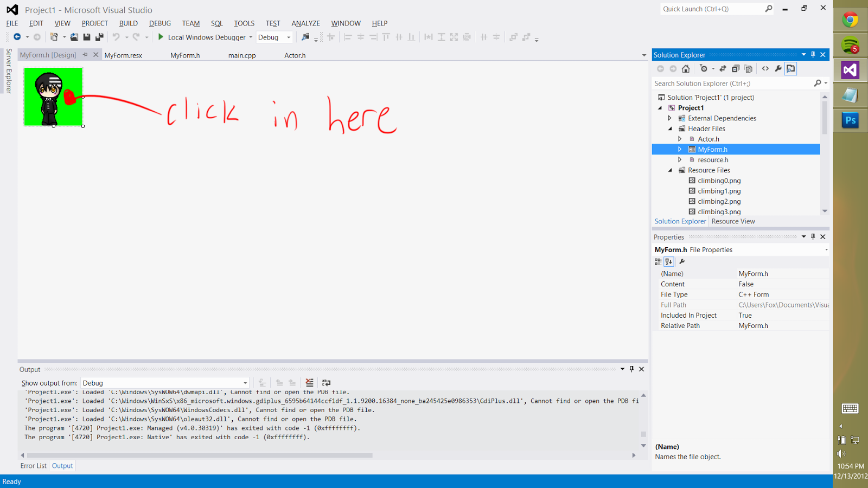This screenshot has height=488, width=868.
Task: Launch Google Chrome from the taskbar
Action: (x=850, y=19)
